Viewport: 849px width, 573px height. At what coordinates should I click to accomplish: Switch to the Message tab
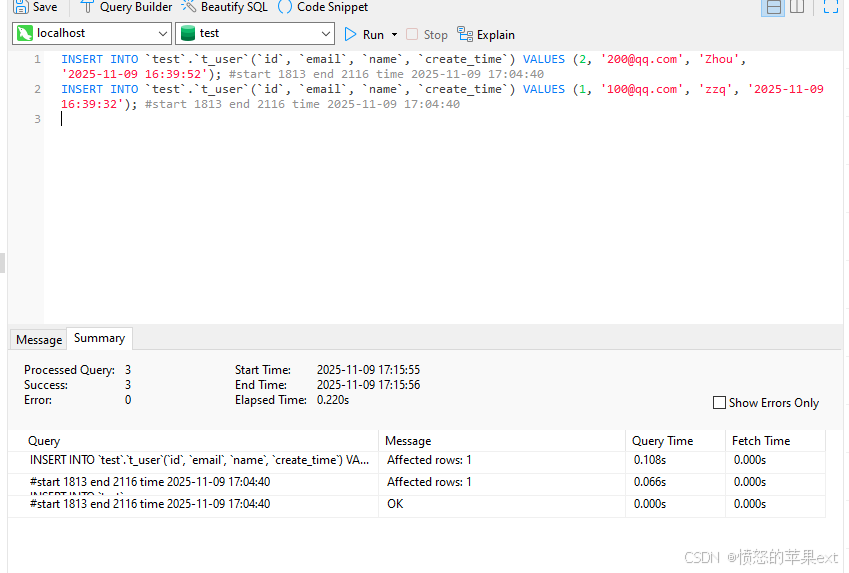39,340
